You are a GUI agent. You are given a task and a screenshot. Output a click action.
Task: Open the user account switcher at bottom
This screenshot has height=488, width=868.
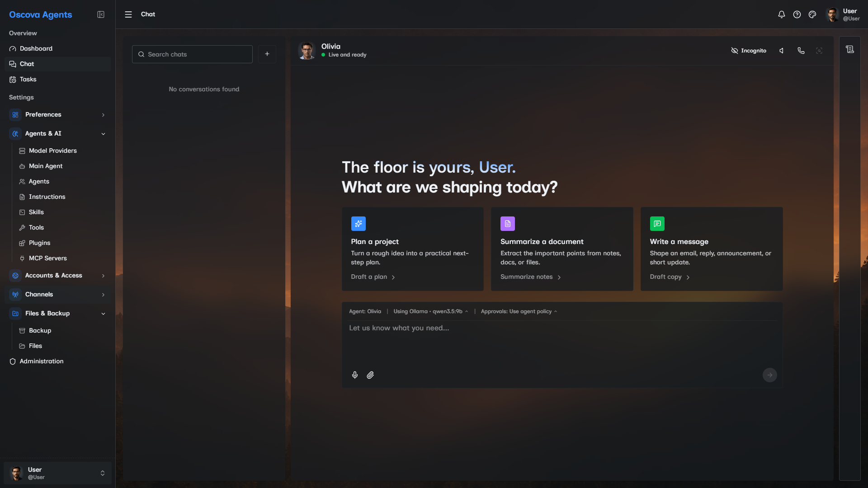pos(57,473)
